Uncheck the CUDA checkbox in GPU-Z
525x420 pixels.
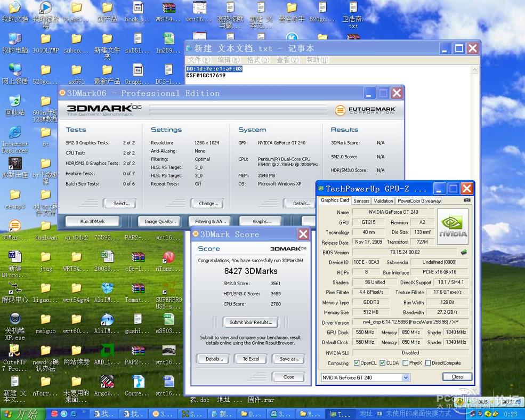pyautogui.click(x=382, y=363)
